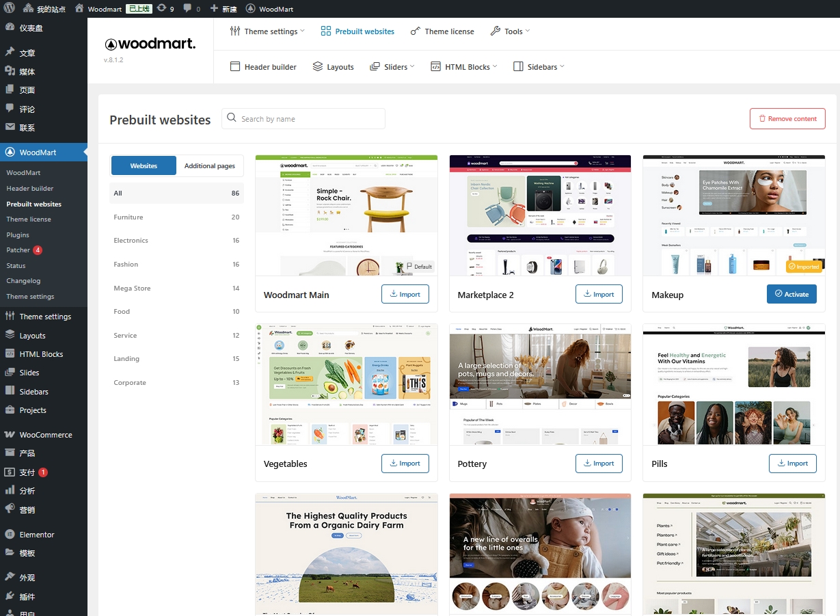This screenshot has height=616, width=840.
Task: Open the Status submenu item
Action: pyautogui.click(x=16, y=265)
